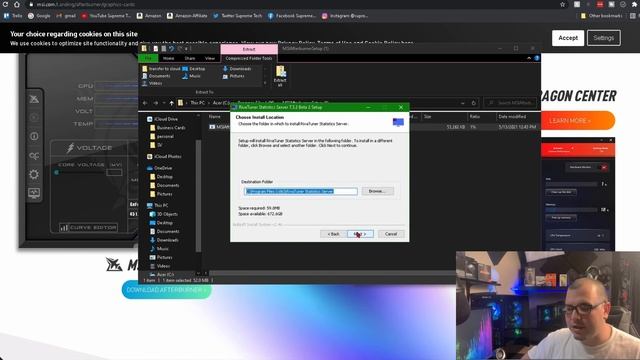Select 3D Objects under This PC
The height and width of the screenshot is (360, 640).
pyautogui.click(x=164, y=214)
